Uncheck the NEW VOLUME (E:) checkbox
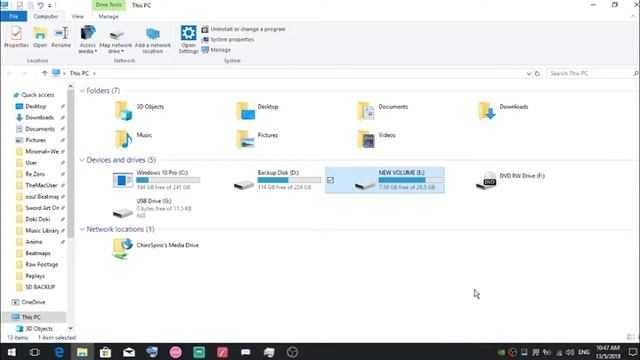This screenshot has height=360, width=640. [330, 180]
